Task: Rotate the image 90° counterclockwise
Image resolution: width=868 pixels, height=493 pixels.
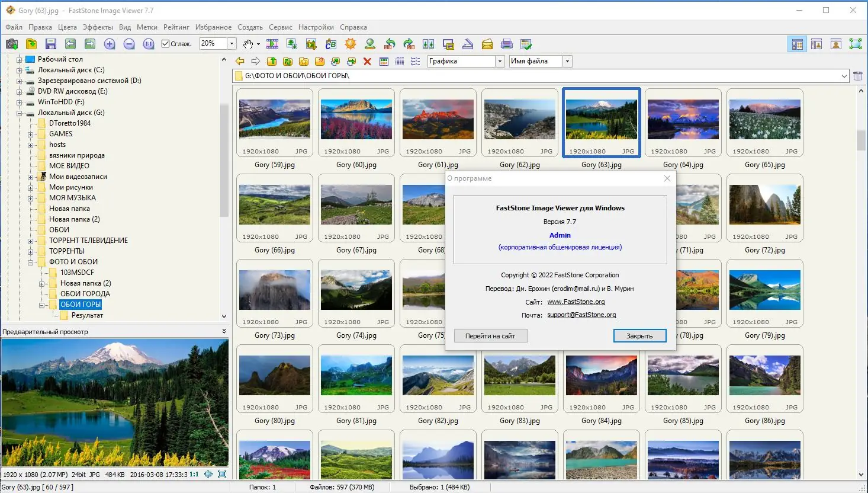Action: [389, 43]
